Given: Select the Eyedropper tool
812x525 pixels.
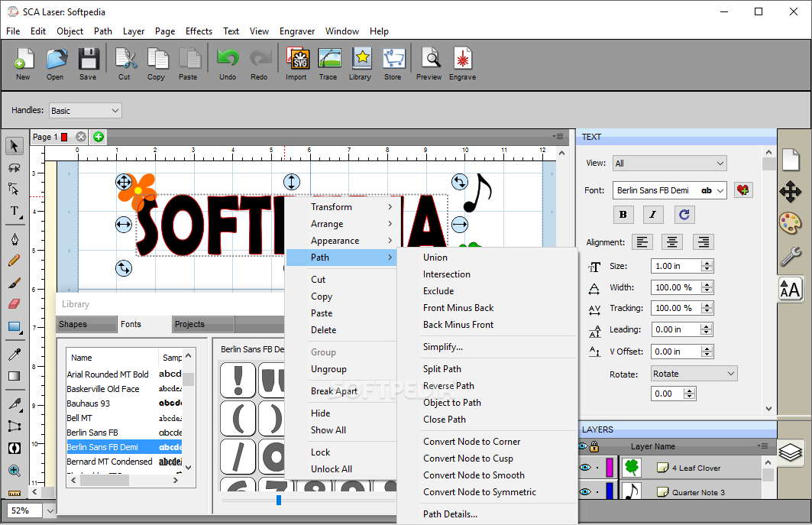Looking at the screenshot, I should (15, 354).
